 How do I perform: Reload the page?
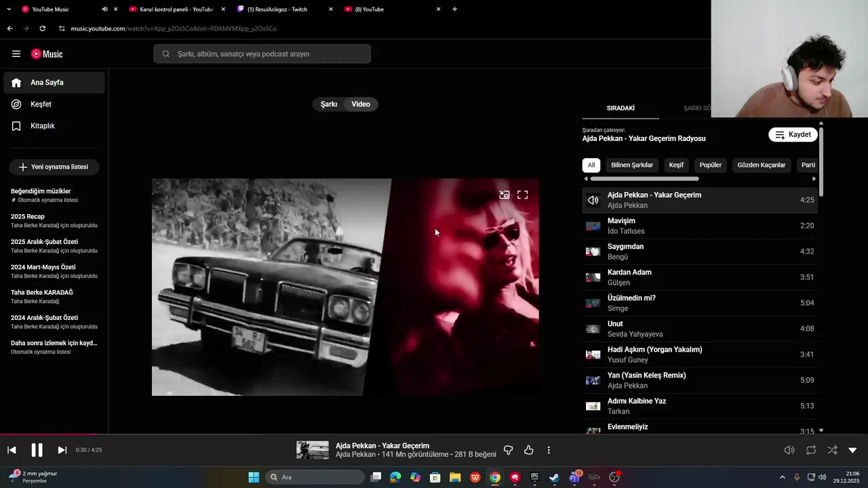(x=42, y=28)
